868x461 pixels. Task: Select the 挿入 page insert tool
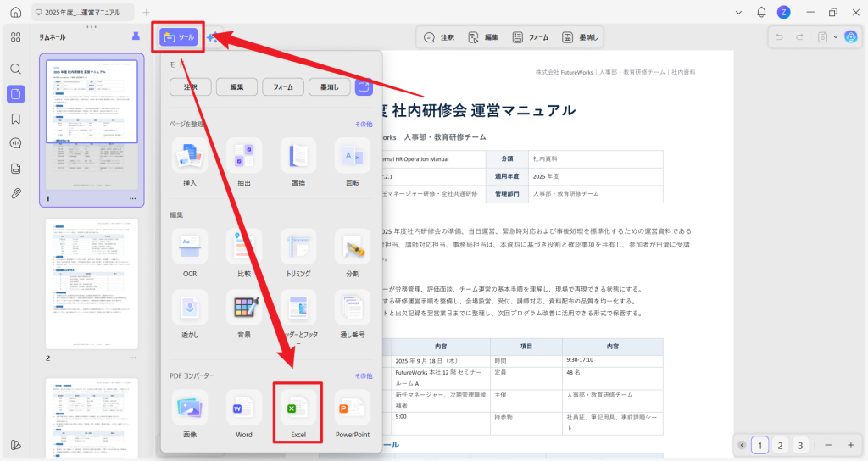tap(190, 163)
